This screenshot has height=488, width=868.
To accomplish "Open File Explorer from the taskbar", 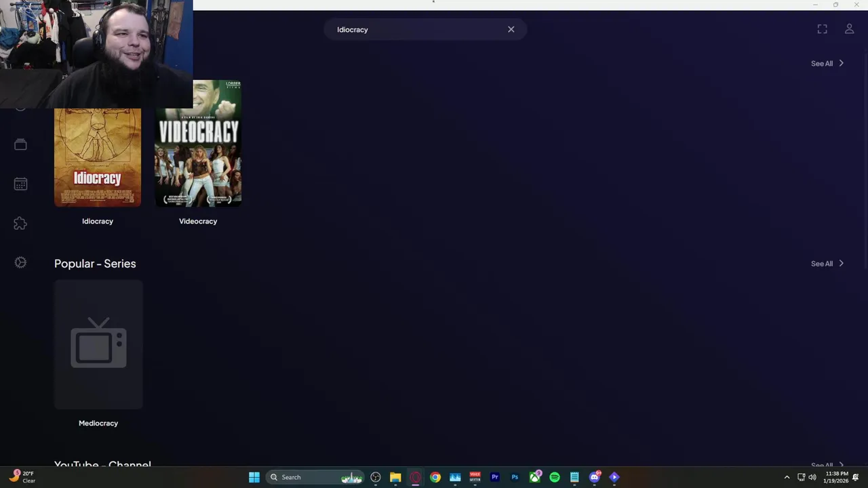I will [x=395, y=477].
